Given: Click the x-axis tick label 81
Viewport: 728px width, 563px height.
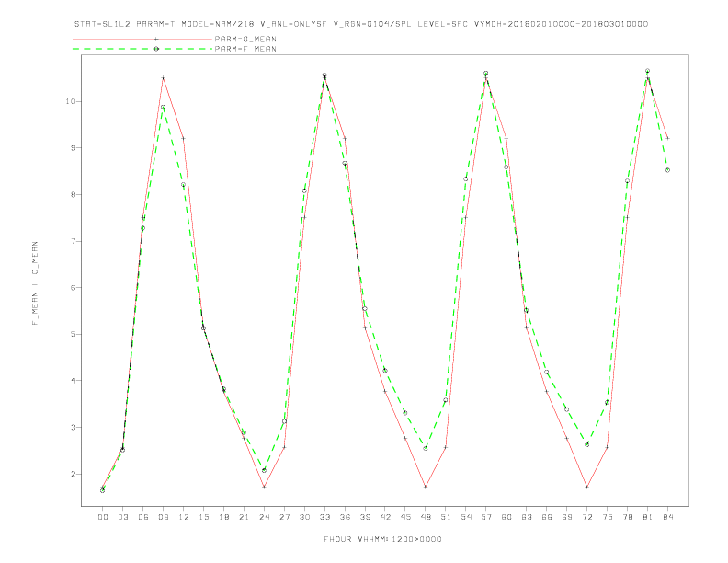Looking at the screenshot, I should [x=648, y=517].
